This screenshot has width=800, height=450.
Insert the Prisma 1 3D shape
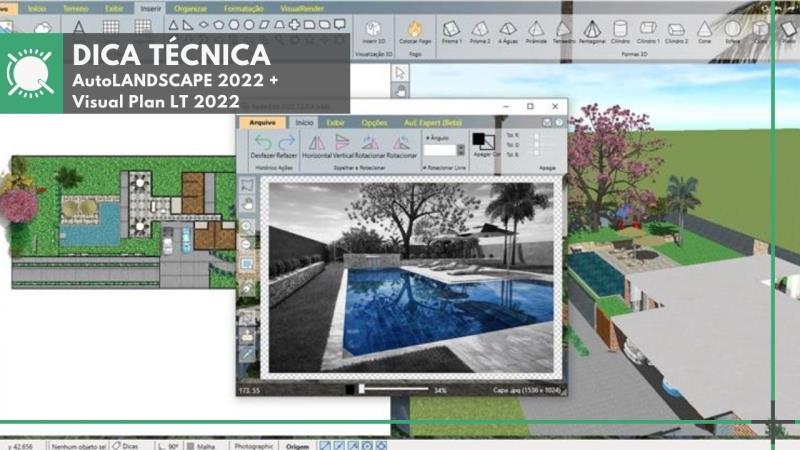[452, 29]
